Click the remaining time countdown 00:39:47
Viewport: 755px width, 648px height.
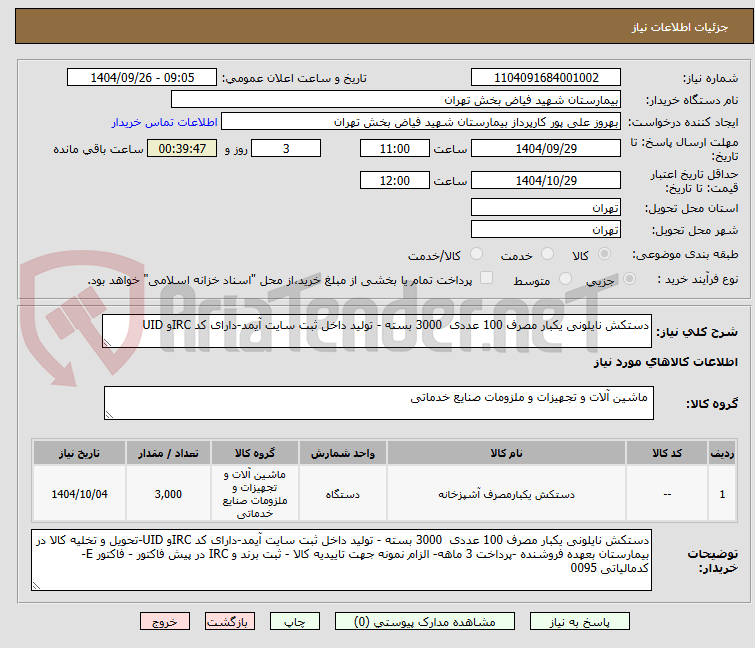click(182, 148)
